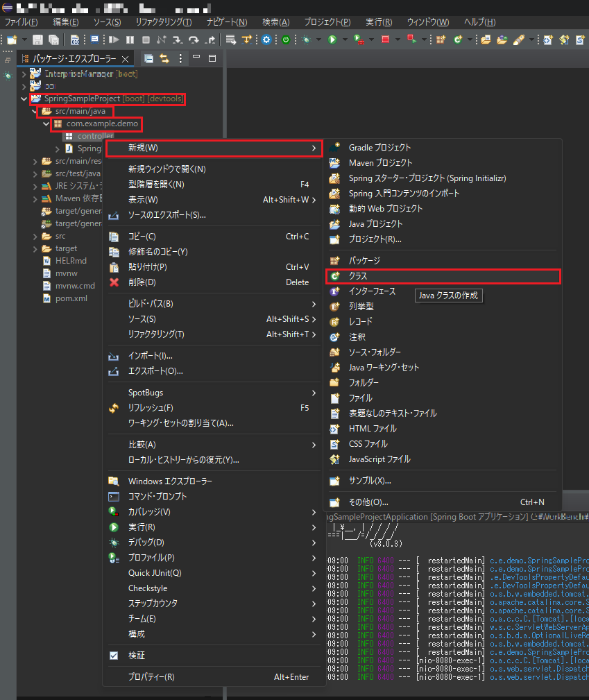The height and width of the screenshot is (700, 589).
Task: Click Windows エクスプローラー menu entry
Action: (x=214, y=481)
